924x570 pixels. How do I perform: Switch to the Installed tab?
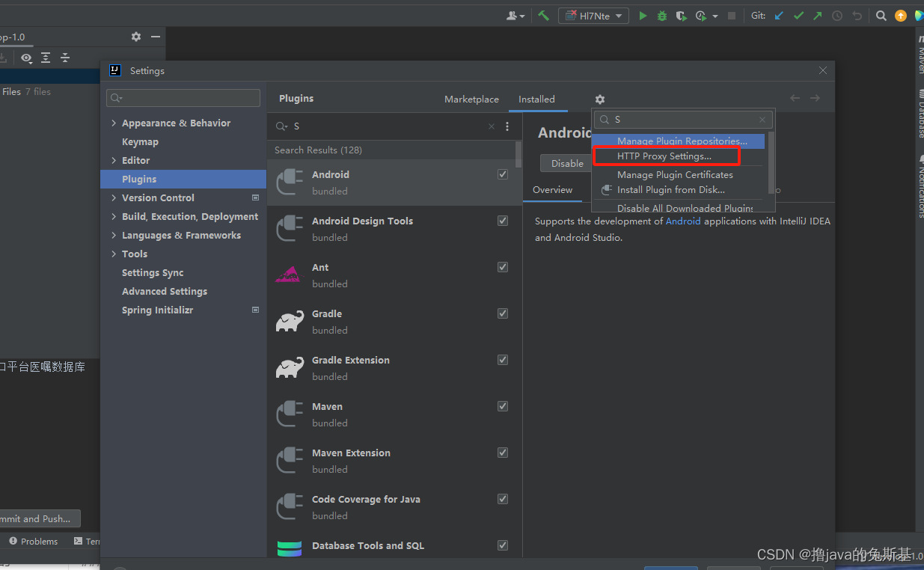pyautogui.click(x=536, y=99)
